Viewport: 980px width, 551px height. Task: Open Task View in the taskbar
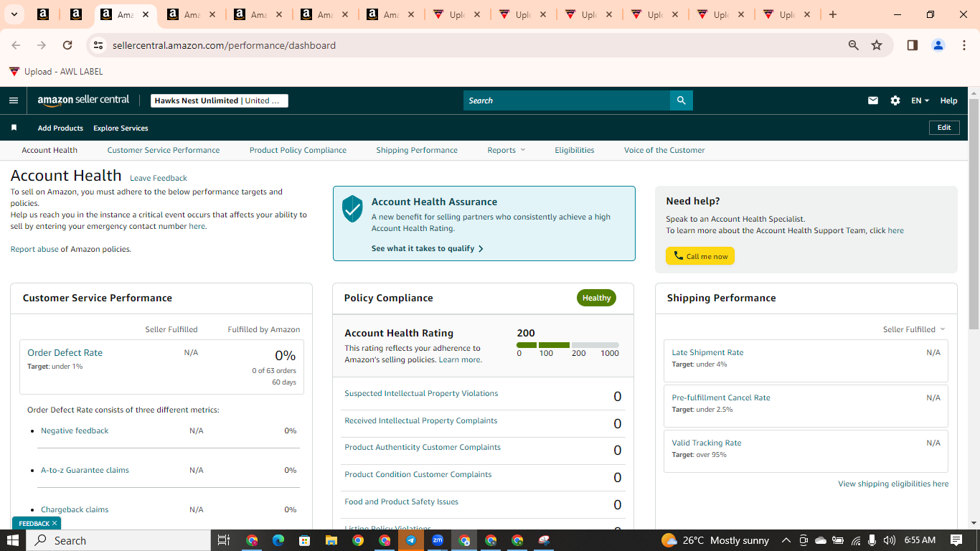223,540
